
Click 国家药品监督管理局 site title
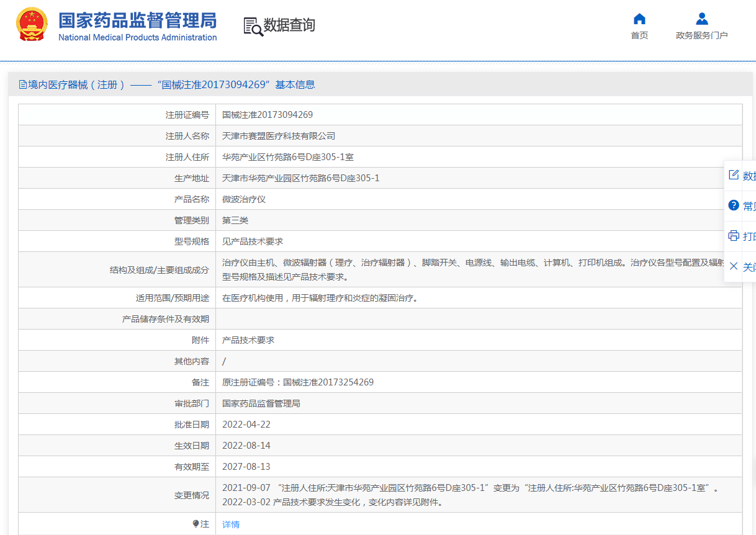coord(137,20)
